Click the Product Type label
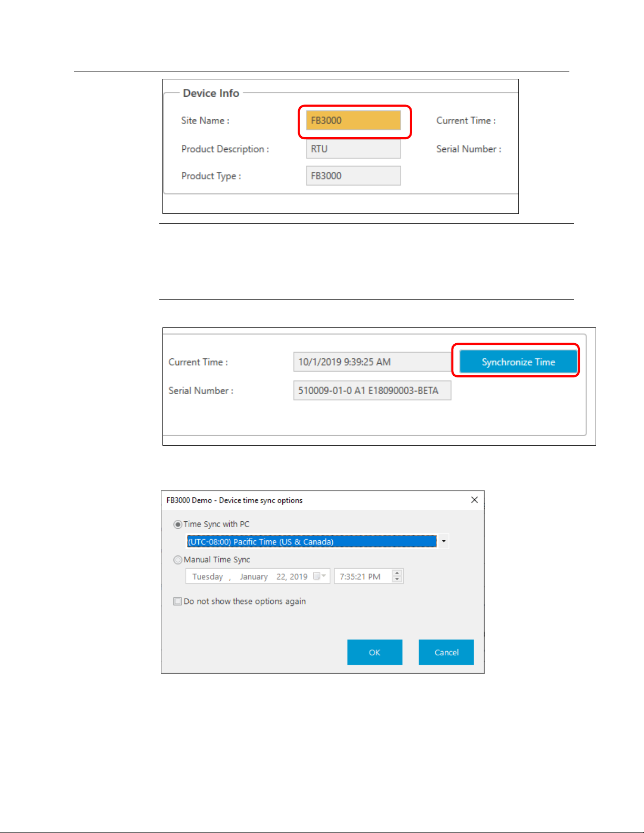The image size is (644, 833). tap(211, 176)
